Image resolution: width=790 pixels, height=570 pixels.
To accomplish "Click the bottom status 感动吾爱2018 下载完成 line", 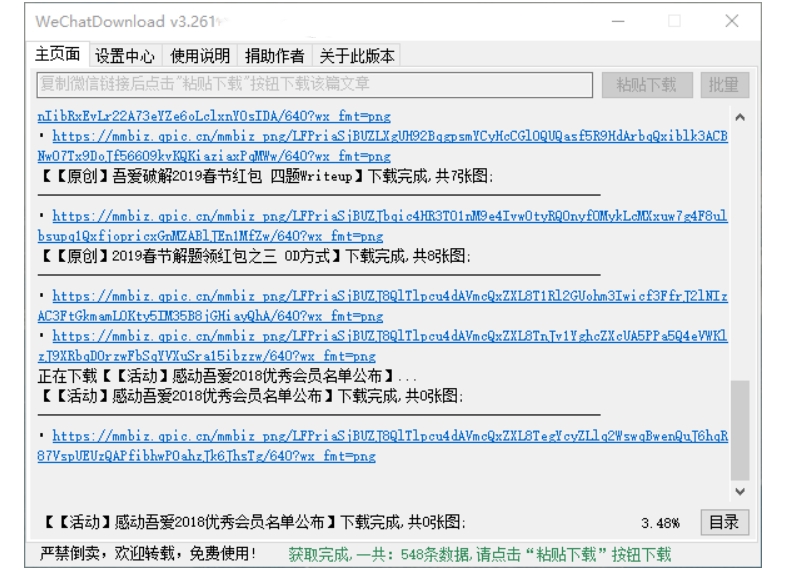I will tap(255, 522).
